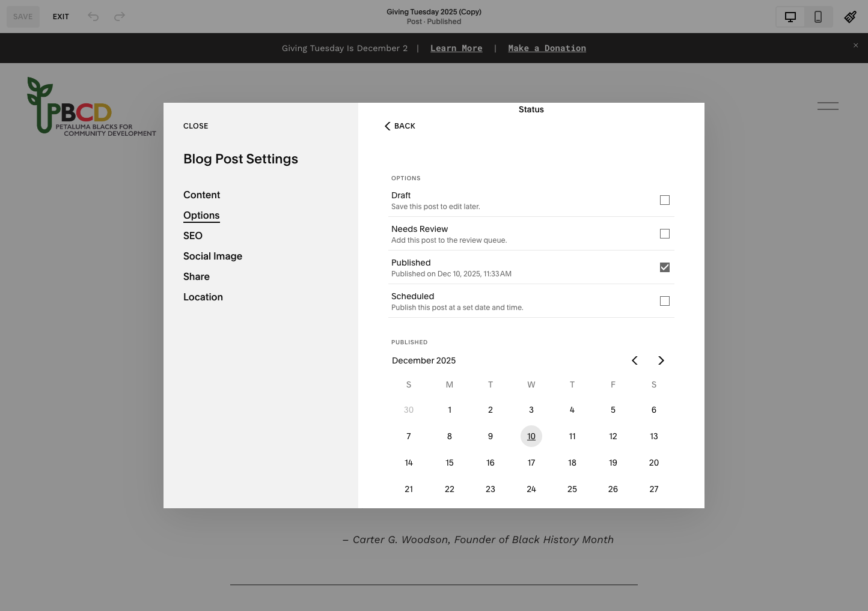Click 'Giving Tuesday 2025 (Copy)' page title
Image resolution: width=868 pixels, height=611 pixels.
tap(434, 11)
